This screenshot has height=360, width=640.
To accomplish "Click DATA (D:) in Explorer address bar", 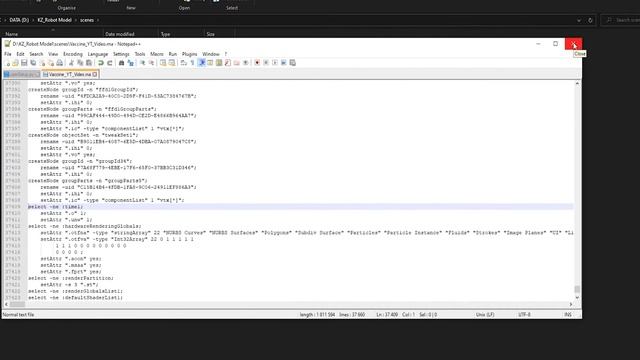I will [19, 20].
